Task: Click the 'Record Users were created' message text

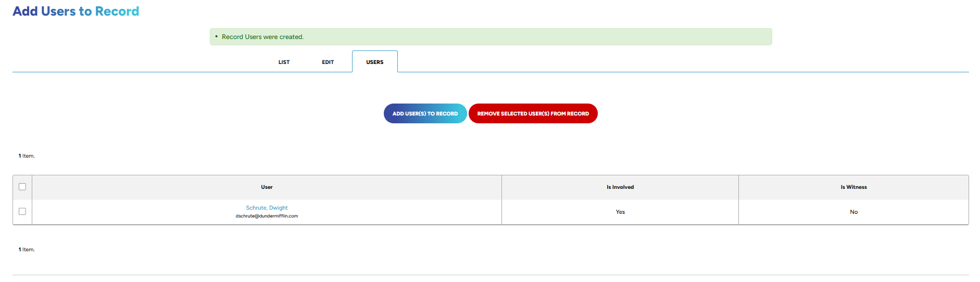Action: coord(262,37)
